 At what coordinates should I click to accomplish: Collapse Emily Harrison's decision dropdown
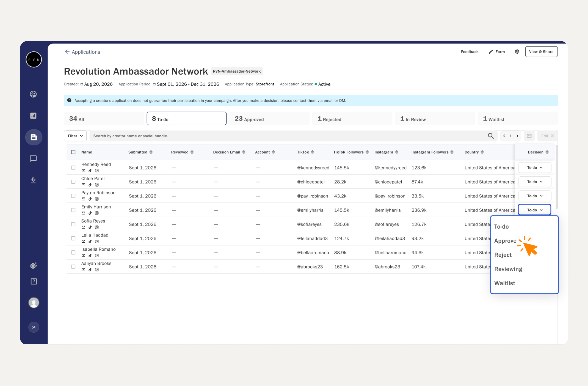click(x=534, y=210)
